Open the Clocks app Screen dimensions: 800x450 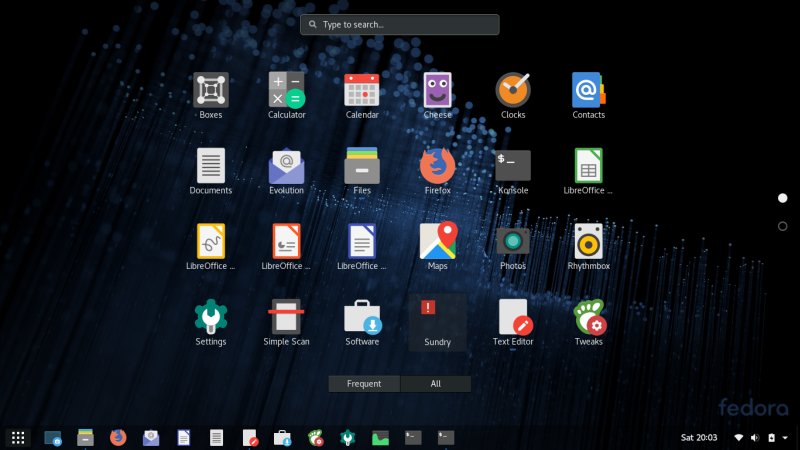[513, 96]
